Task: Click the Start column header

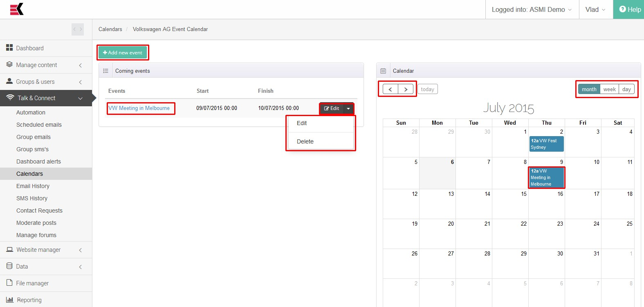Action: pyautogui.click(x=202, y=91)
